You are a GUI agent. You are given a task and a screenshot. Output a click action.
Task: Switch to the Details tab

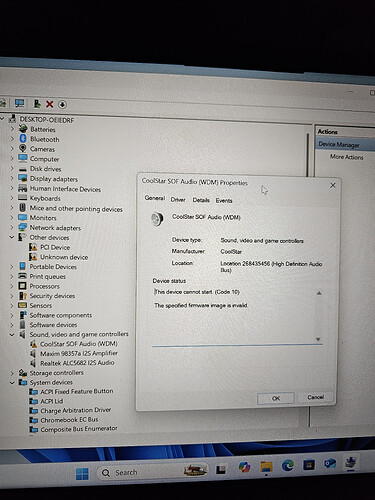[201, 200]
